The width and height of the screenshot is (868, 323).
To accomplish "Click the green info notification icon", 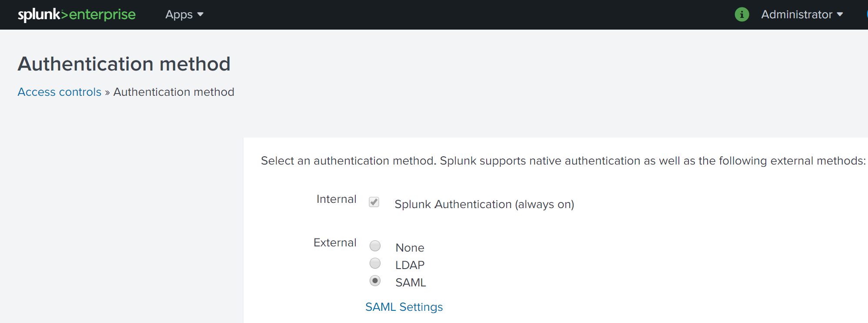I will (742, 14).
